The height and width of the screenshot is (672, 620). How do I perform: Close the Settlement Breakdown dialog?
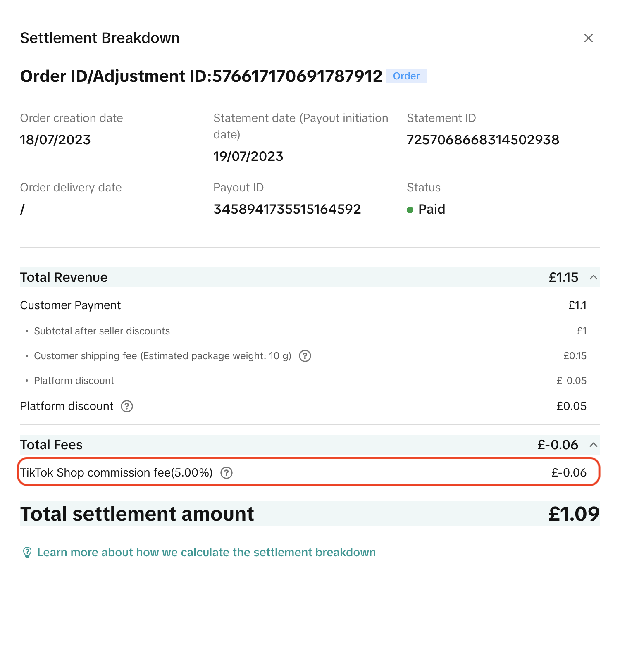[x=588, y=38]
